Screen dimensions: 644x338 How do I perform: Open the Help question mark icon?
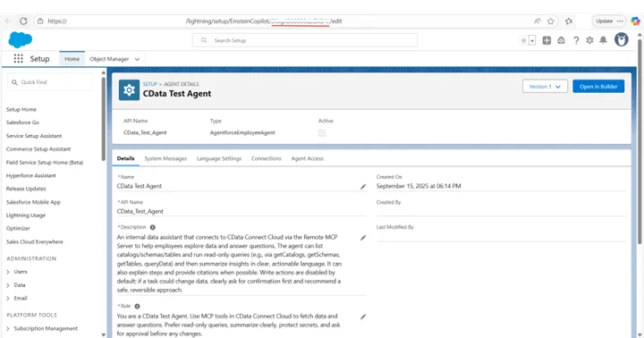(x=576, y=40)
